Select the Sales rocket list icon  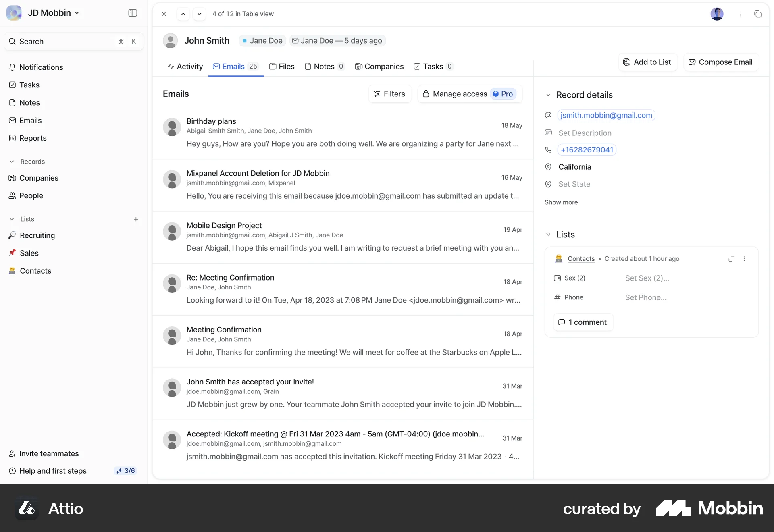12,253
